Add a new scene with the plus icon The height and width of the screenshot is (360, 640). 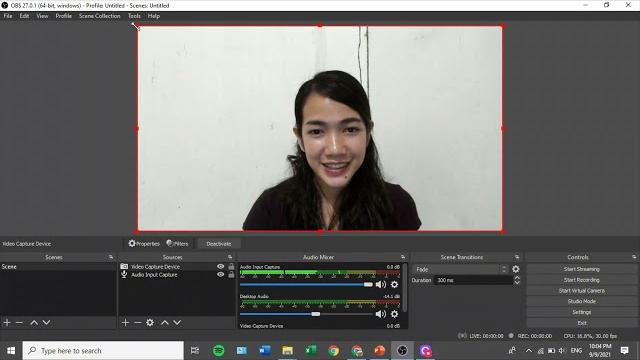(7, 322)
